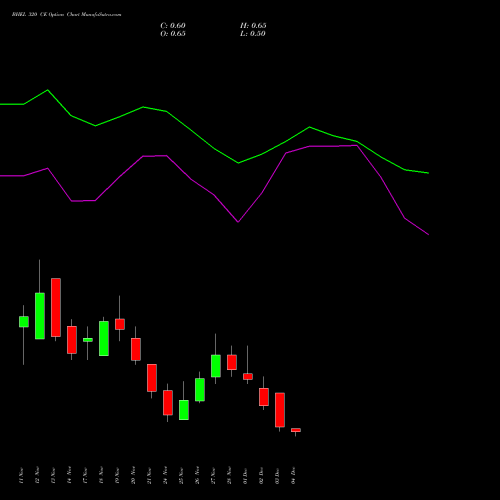Click the '01 Dec' date axis label

(x=245, y=476)
